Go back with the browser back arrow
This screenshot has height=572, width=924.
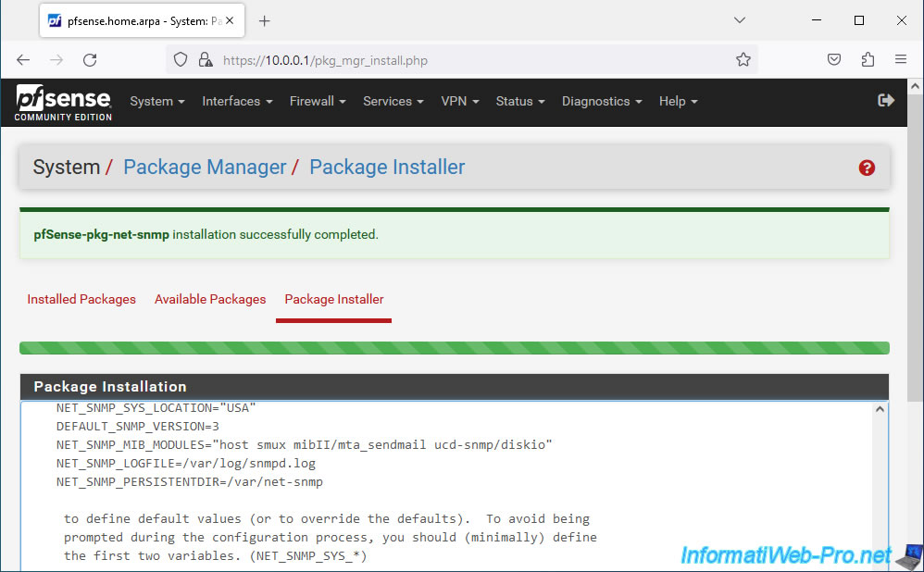pyautogui.click(x=23, y=60)
